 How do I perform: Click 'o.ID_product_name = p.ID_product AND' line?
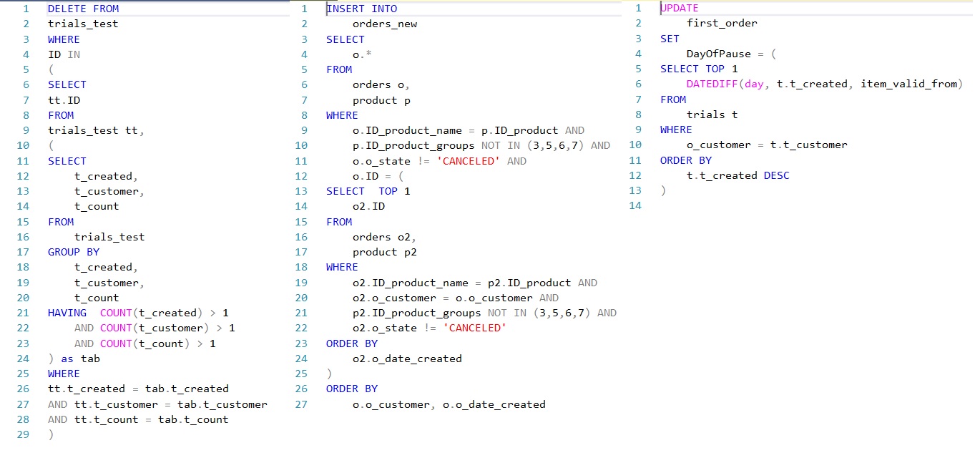tap(469, 130)
